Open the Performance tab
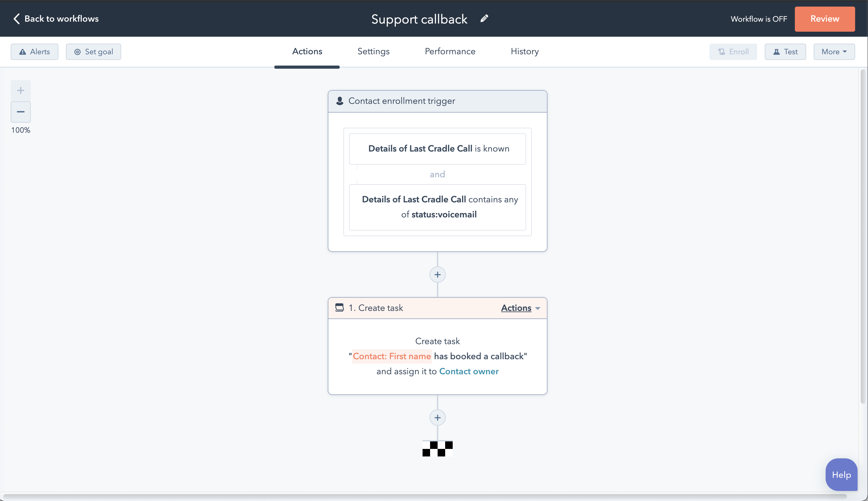This screenshot has width=868, height=501. click(x=450, y=51)
